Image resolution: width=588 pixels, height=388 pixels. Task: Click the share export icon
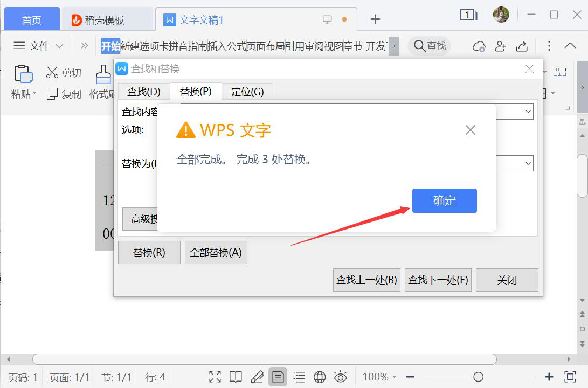522,46
